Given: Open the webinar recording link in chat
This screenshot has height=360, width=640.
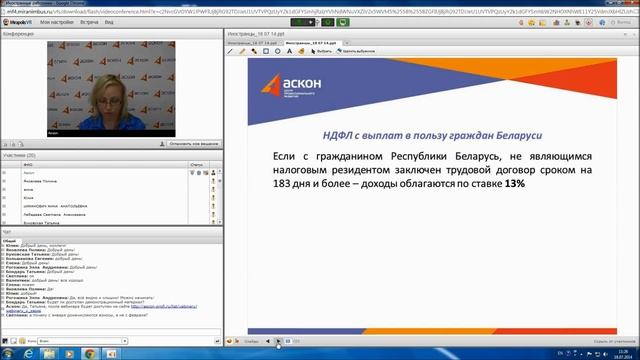Looking at the screenshot, I should [164, 306].
